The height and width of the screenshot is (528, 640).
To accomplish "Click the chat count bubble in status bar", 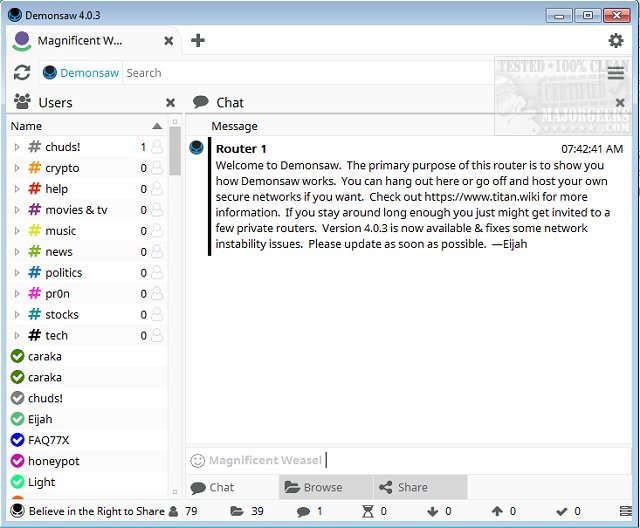I will 303,512.
